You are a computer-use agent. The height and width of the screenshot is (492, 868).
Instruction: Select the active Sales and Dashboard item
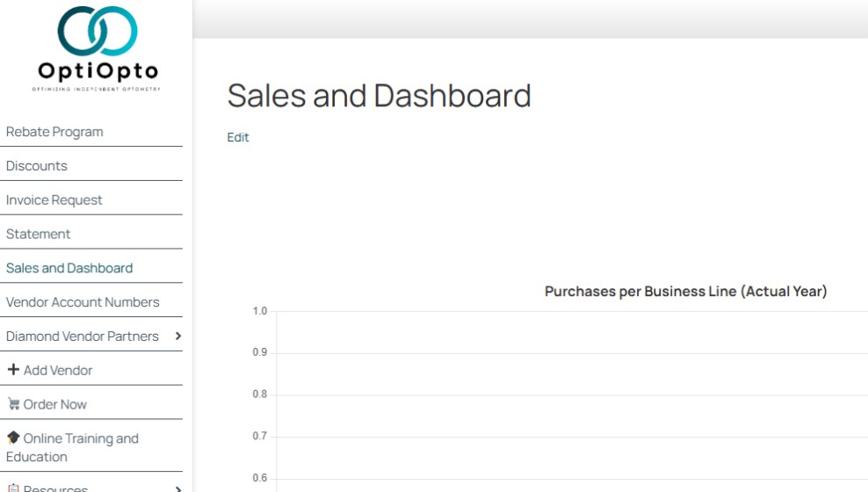[x=69, y=268]
